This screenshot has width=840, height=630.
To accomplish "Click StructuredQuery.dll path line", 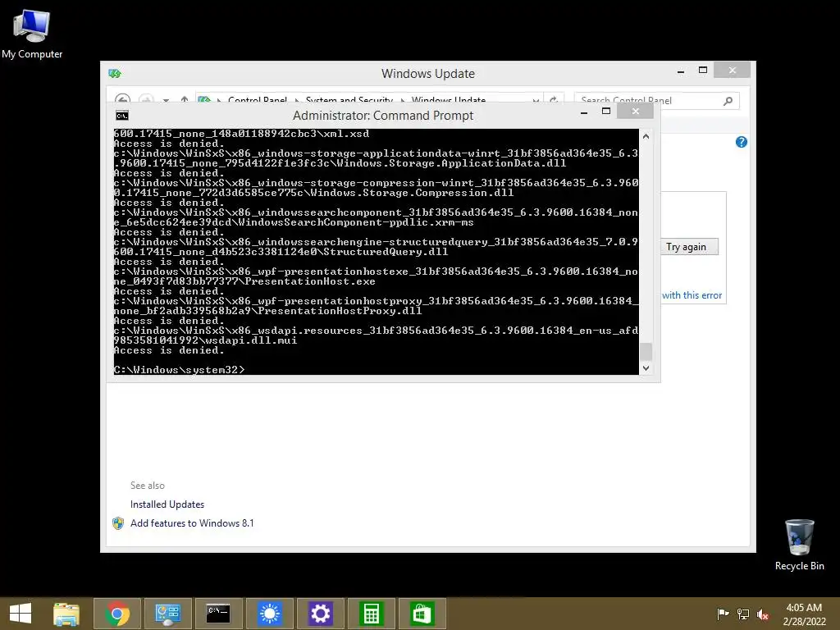I will pyautogui.click(x=376, y=247).
